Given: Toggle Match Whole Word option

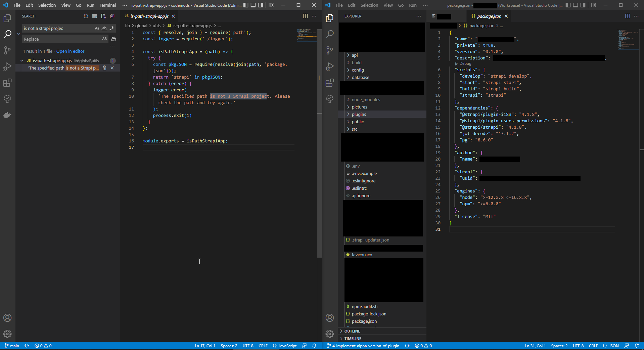Looking at the screenshot, I should (104, 28).
